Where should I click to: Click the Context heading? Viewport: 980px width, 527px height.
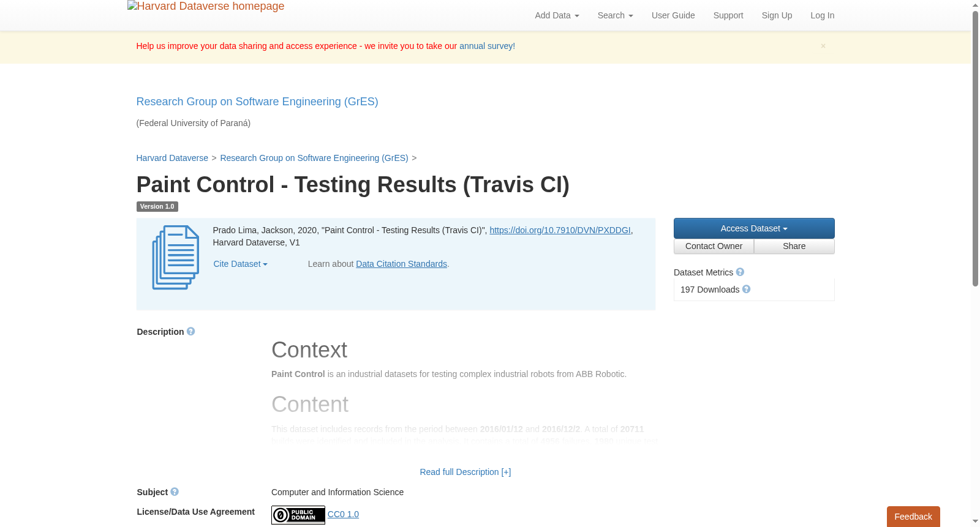309,349
